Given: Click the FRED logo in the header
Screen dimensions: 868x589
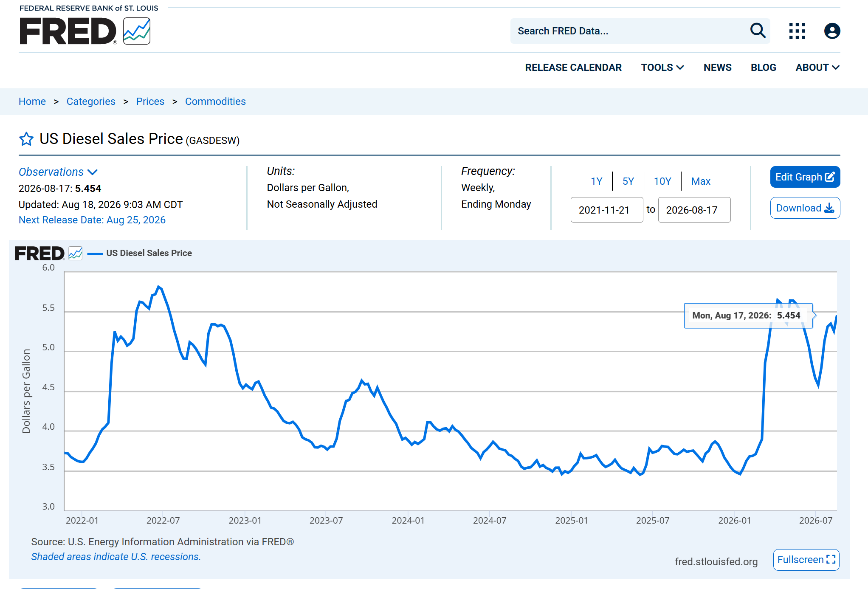Looking at the screenshot, I should tap(85, 31).
